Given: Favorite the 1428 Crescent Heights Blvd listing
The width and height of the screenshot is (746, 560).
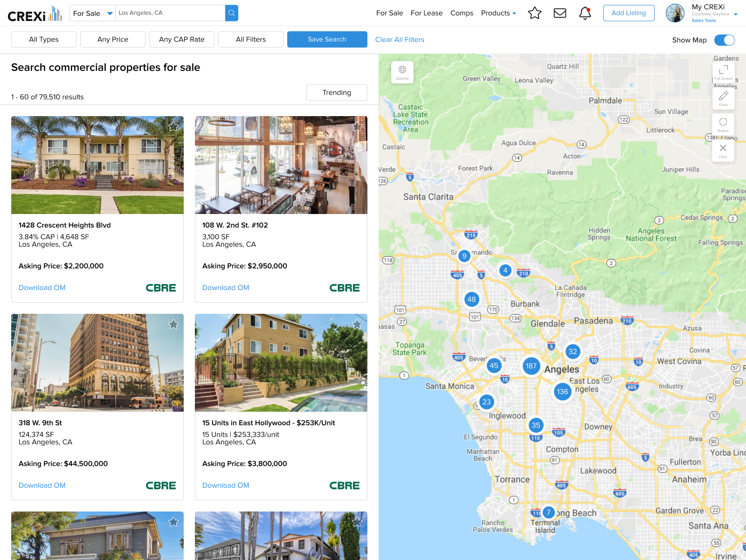Looking at the screenshot, I should [173, 126].
